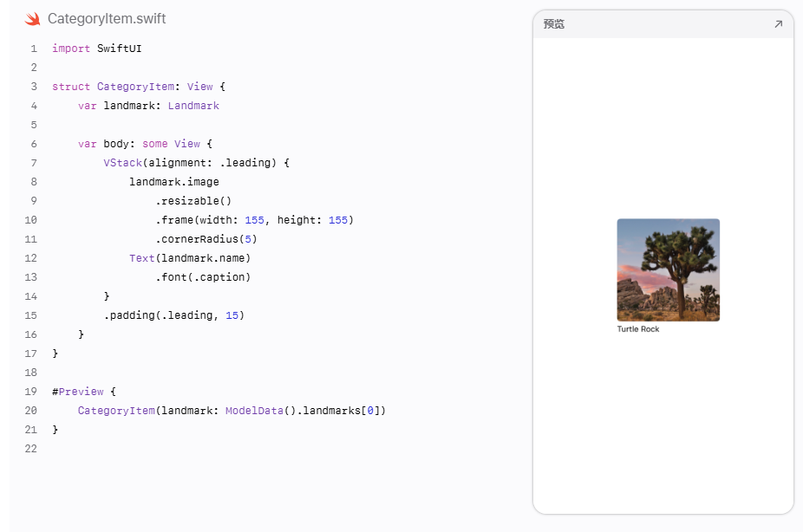Click the .padding(.leading, 15) line
The height and width of the screenshot is (532, 803).
(174, 315)
